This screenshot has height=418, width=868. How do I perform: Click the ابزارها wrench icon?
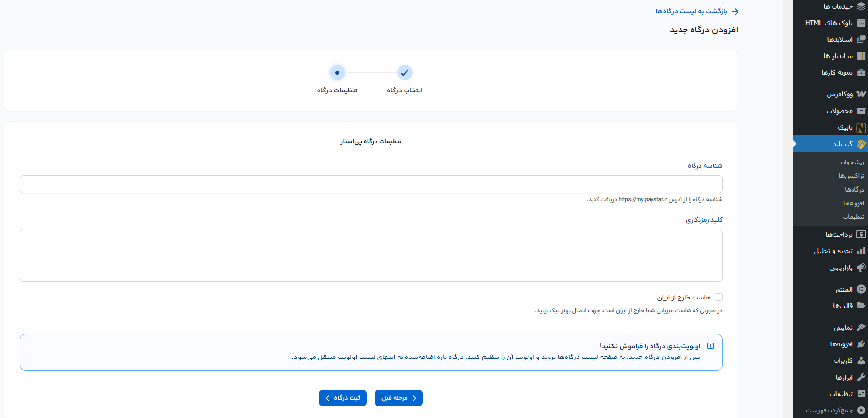(x=861, y=377)
